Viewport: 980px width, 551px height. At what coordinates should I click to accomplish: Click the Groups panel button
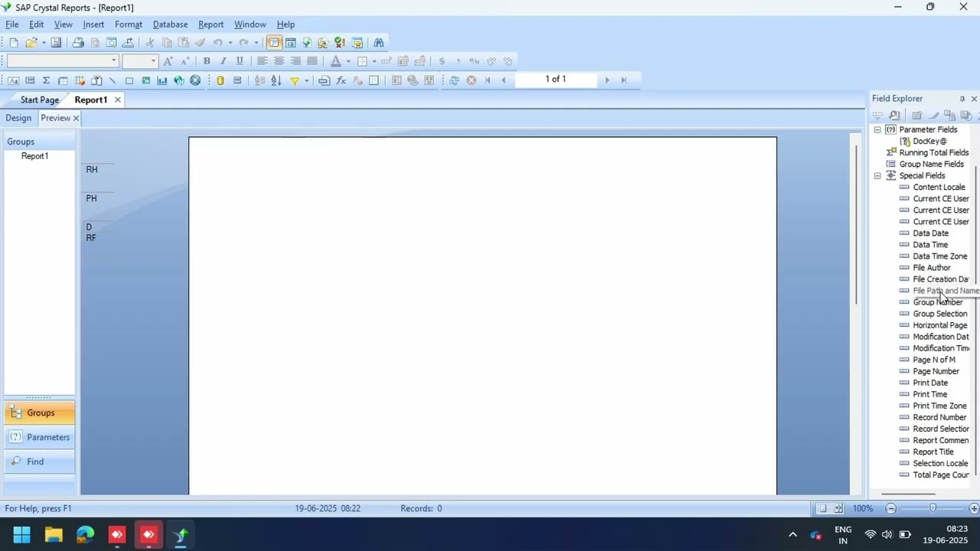(40, 413)
